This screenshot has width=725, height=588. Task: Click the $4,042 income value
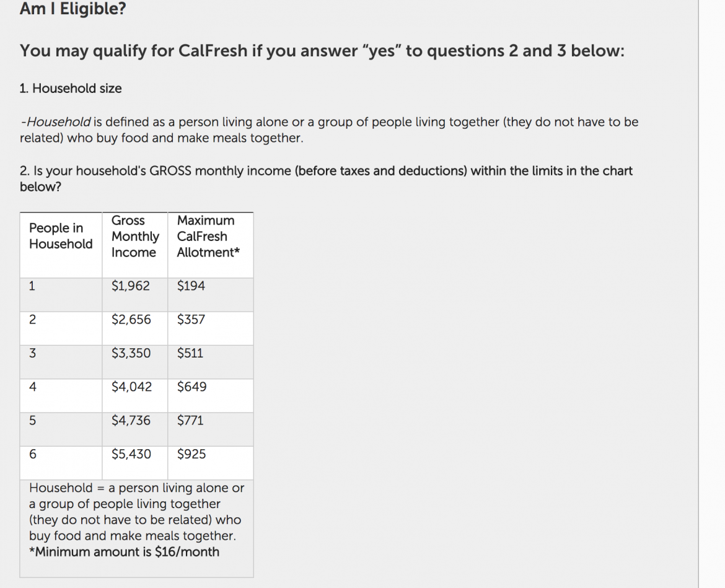coord(131,387)
